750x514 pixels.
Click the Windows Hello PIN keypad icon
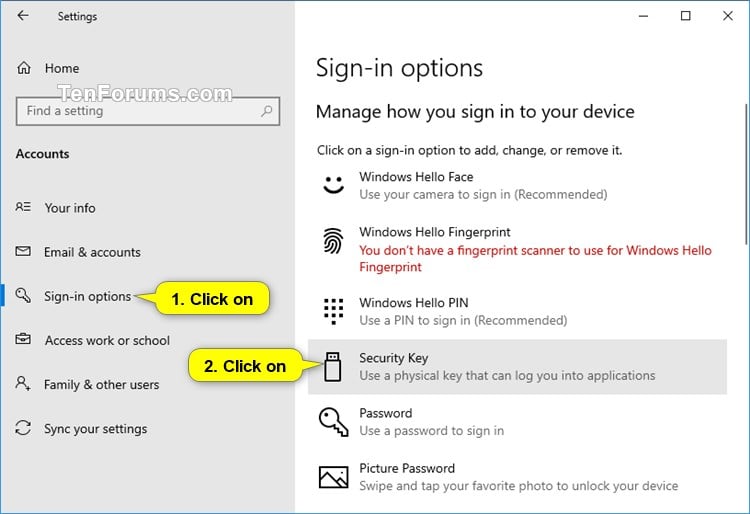(x=333, y=311)
